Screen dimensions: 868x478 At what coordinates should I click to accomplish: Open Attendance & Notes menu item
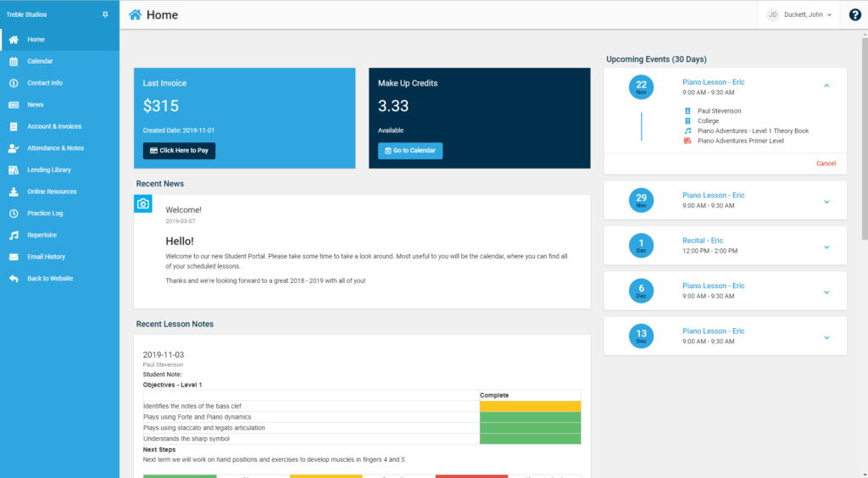(x=60, y=148)
